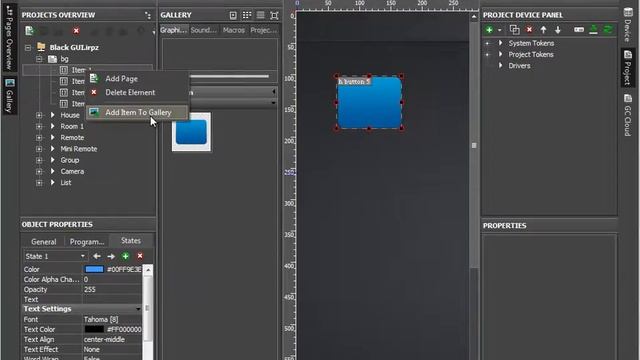Click canvas vertical scrollbar up arrow
640x360 pixels.
[473, 17]
